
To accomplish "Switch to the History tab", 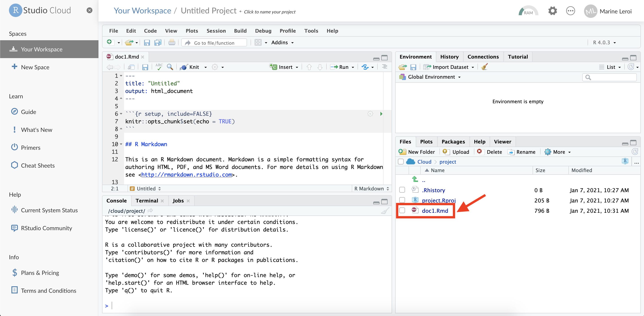I will coord(449,57).
